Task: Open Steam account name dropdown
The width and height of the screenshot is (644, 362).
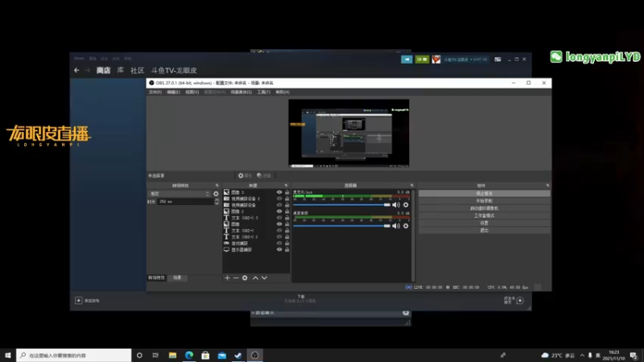Action: pos(466,60)
